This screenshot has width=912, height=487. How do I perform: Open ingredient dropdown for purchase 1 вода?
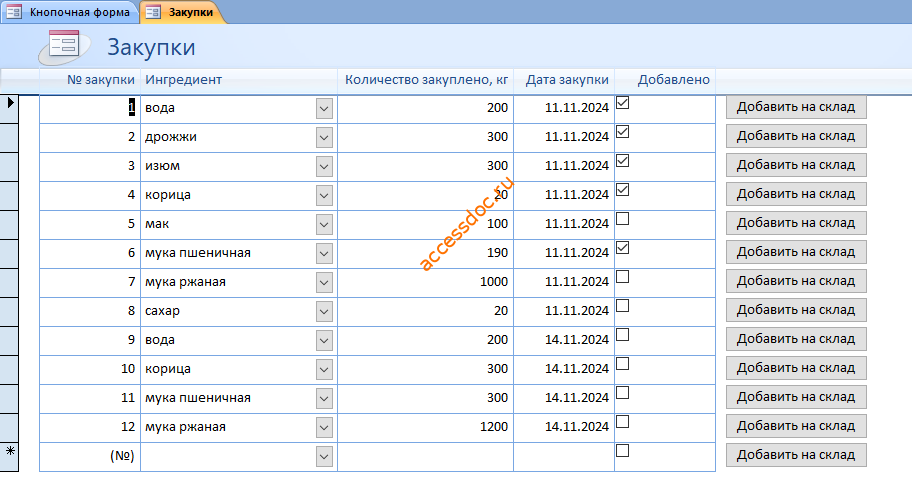point(325,108)
